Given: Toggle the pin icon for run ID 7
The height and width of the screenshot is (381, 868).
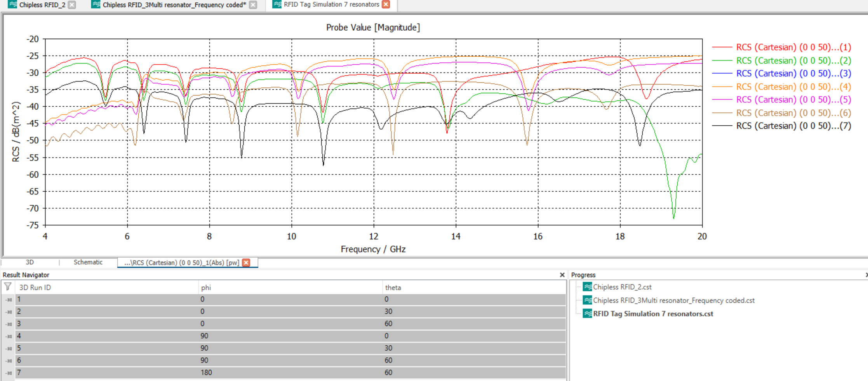Looking at the screenshot, I should 9,373.
